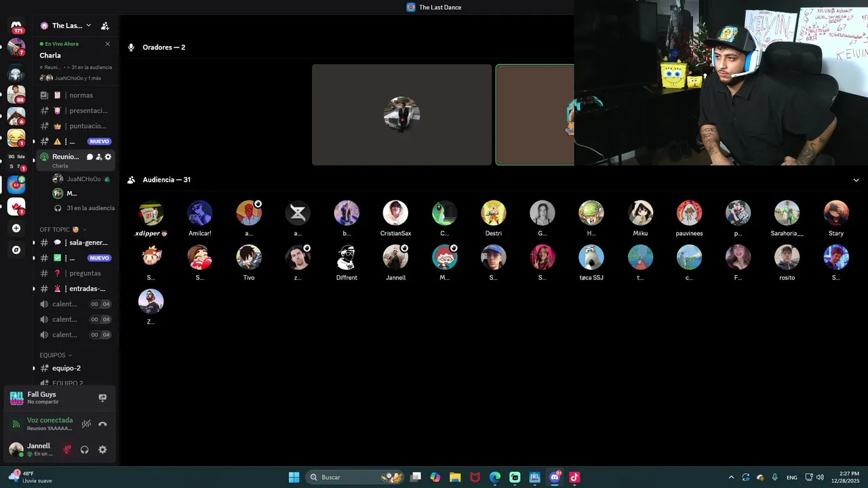Open Jannell user profile panel

(x=31, y=449)
